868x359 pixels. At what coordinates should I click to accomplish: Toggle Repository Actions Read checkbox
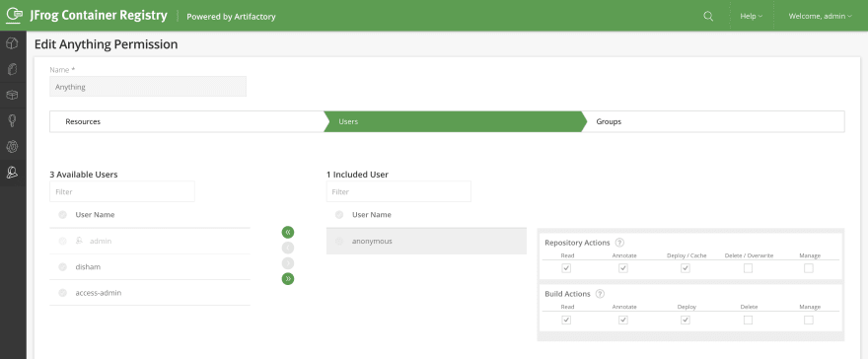click(566, 268)
